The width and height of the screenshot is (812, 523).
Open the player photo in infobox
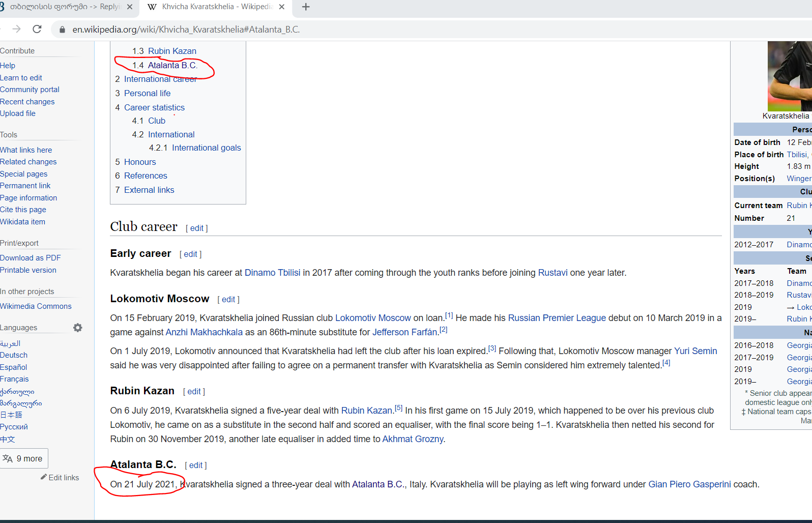[790, 76]
